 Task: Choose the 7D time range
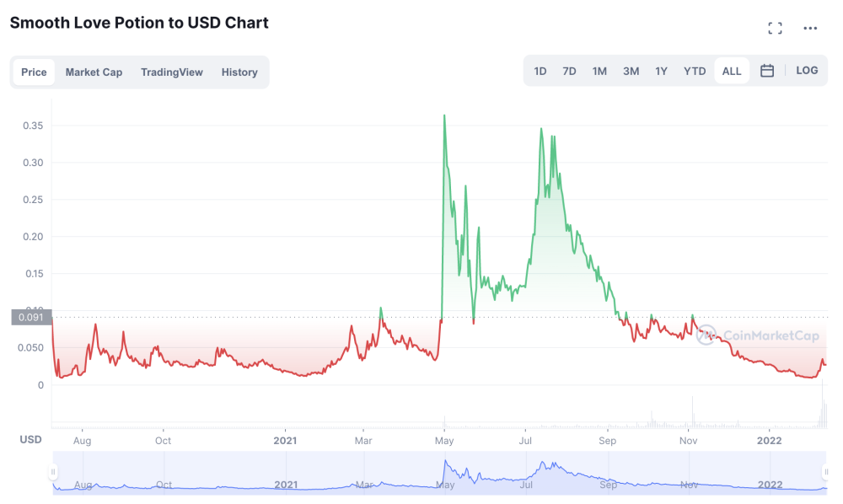[569, 72]
